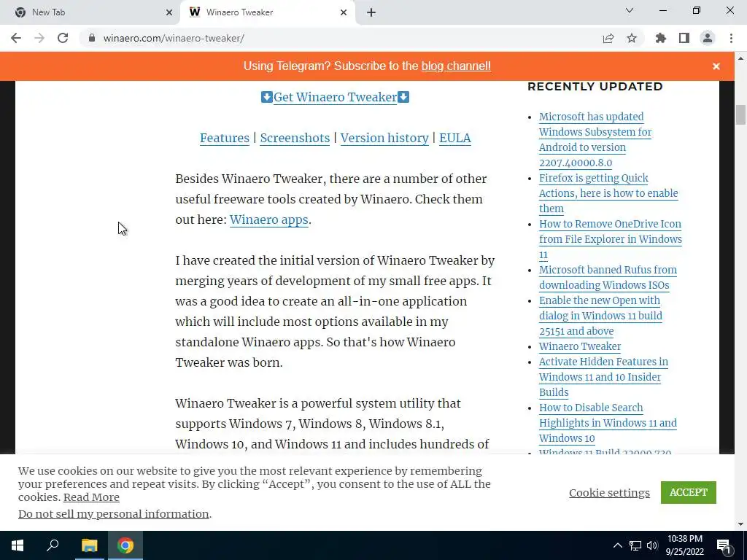Click the address bar URL
This screenshot has height=560, width=747.
pyautogui.click(x=174, y=38)
